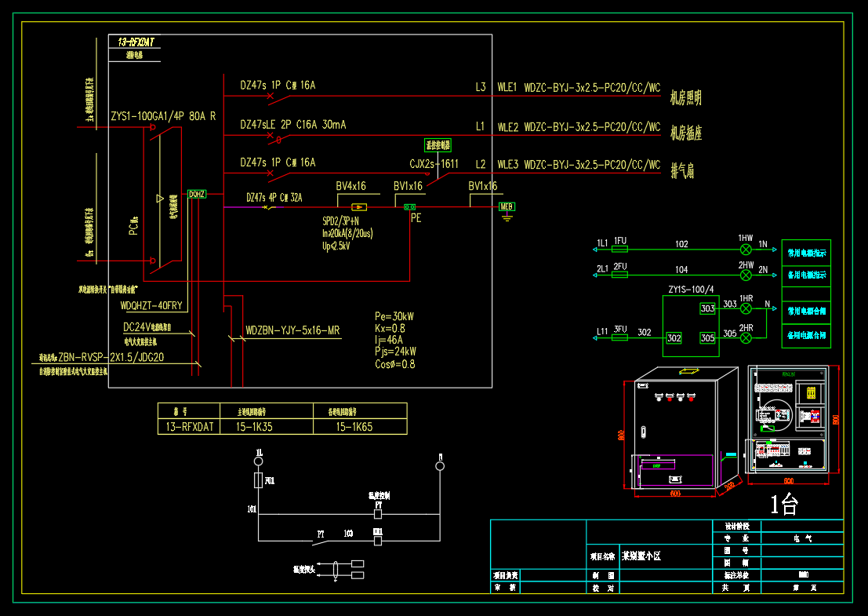
Task: Select the 1HR indicator lamp symbol
Action: (746, 308)
